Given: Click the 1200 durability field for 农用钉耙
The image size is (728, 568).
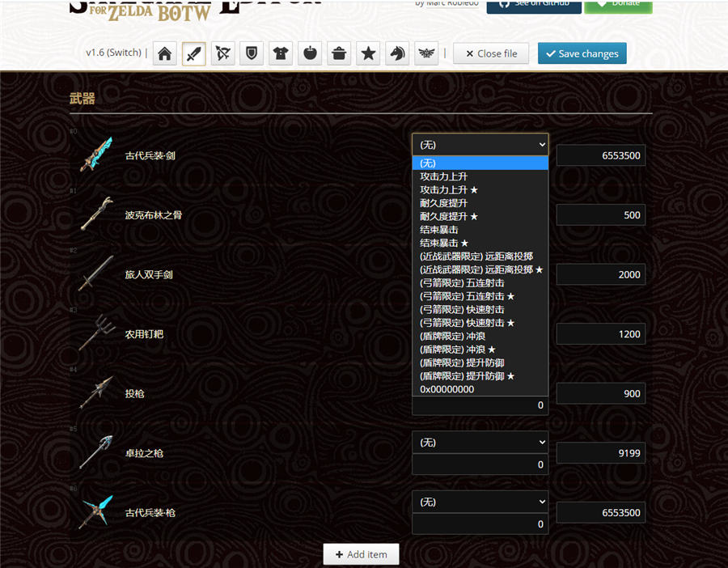Looking at the screenshot, I should 601,334.
